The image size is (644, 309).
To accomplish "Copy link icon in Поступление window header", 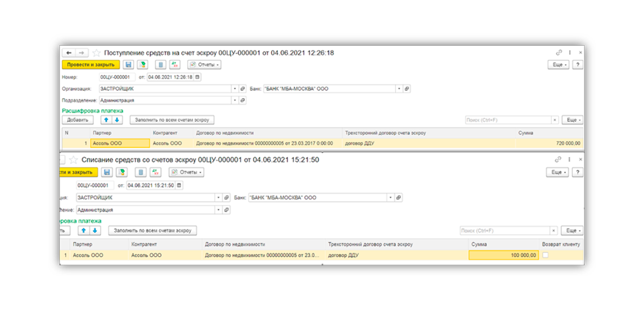I will pyautogui.click(x=559, y=52).
